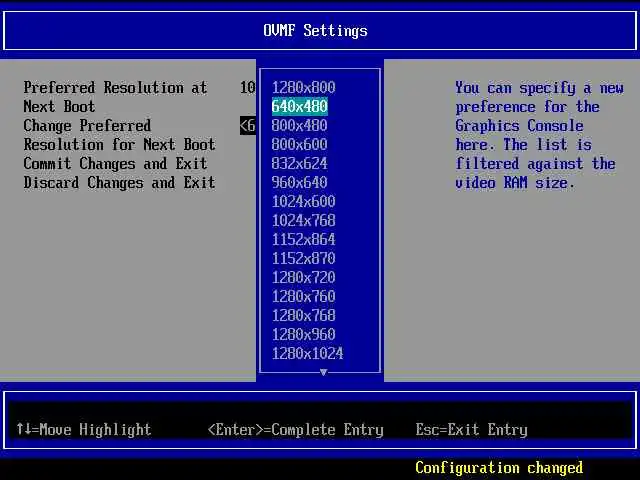
Task: Select the 1280x768 entry
Action: pyautogui.click(x=303, y=315)
